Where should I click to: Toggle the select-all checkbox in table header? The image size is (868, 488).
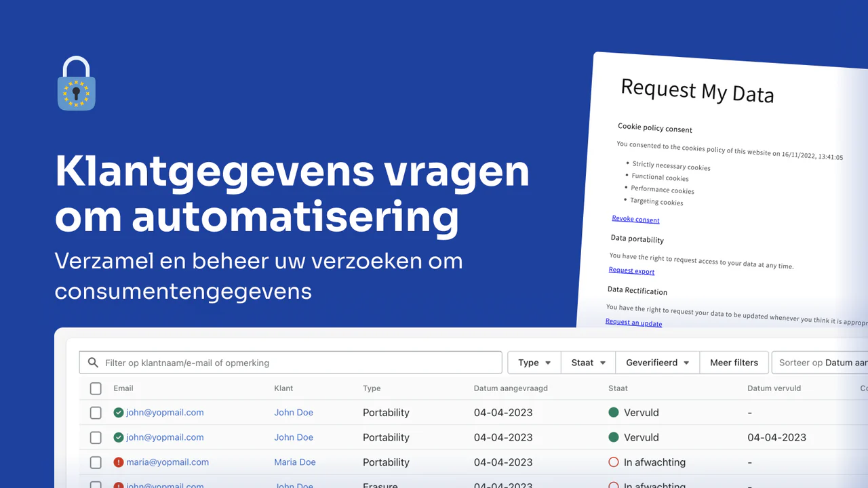(96, 388)
